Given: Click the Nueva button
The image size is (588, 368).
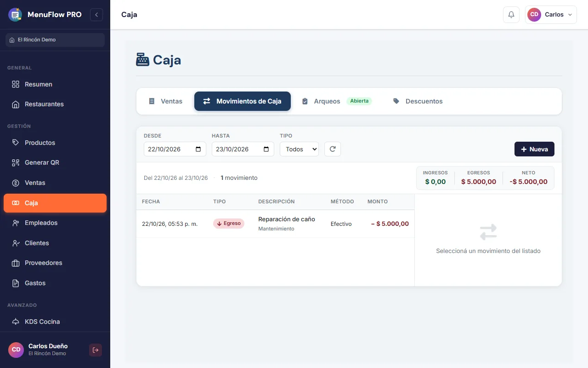Looking at the screenshot, I should click(534, 149).
